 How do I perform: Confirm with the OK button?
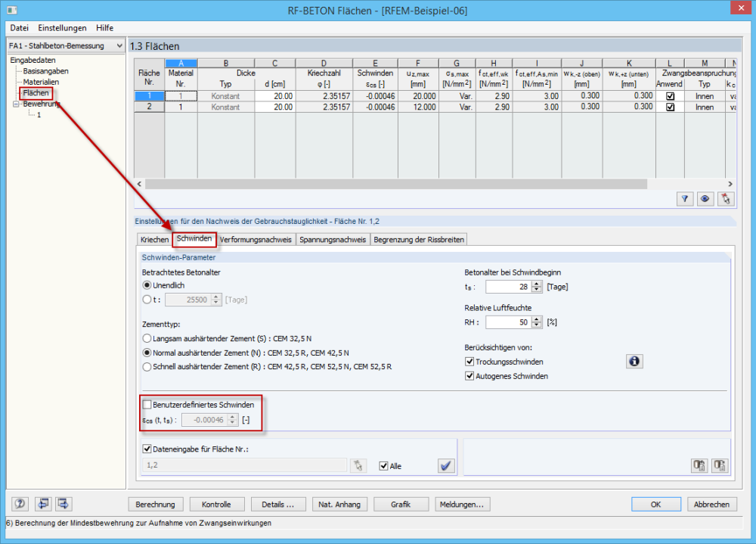656,505
